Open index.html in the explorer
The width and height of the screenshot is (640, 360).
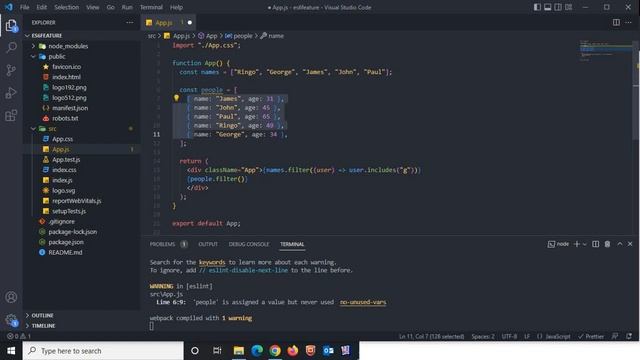[66, 77]
